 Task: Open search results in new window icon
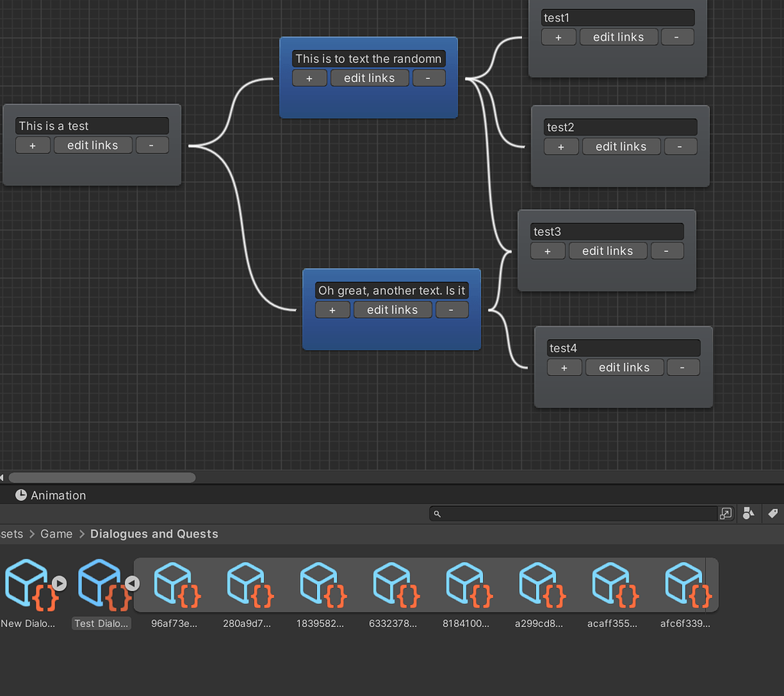point(725,514)
